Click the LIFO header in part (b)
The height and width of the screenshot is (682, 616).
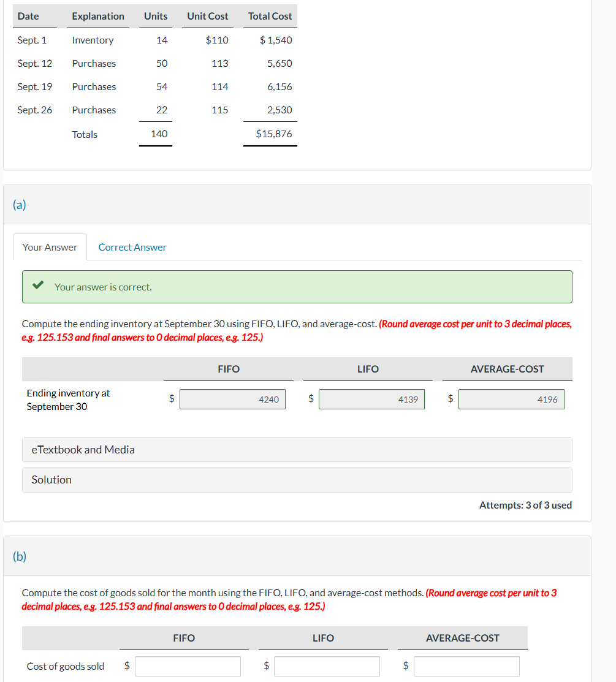pyautogui.click(x=323, y=638)
